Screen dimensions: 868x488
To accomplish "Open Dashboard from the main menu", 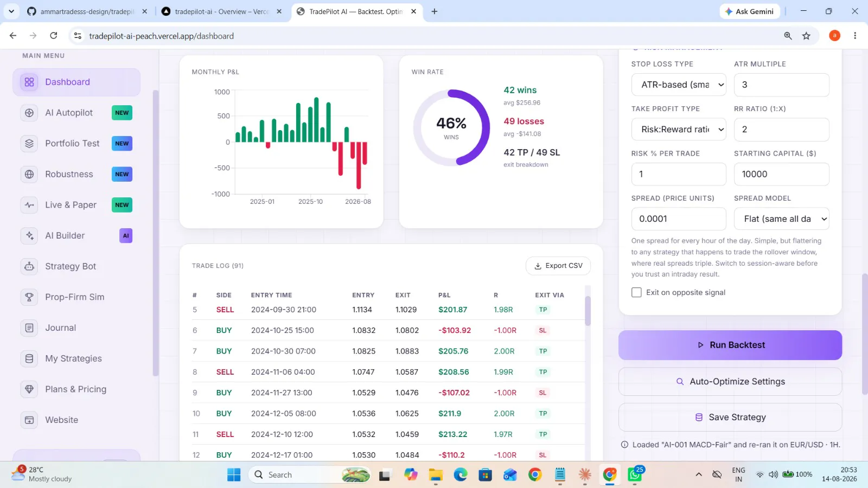I will pos(76,82).
